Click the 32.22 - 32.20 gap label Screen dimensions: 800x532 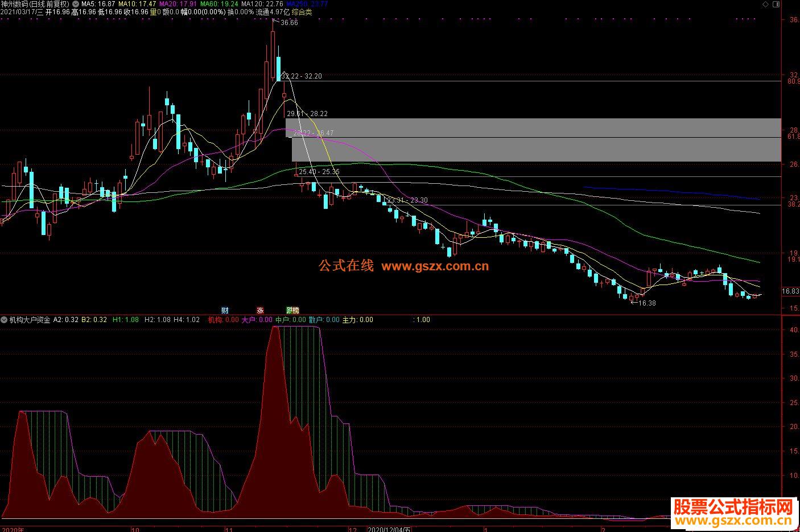click(302, 76)
